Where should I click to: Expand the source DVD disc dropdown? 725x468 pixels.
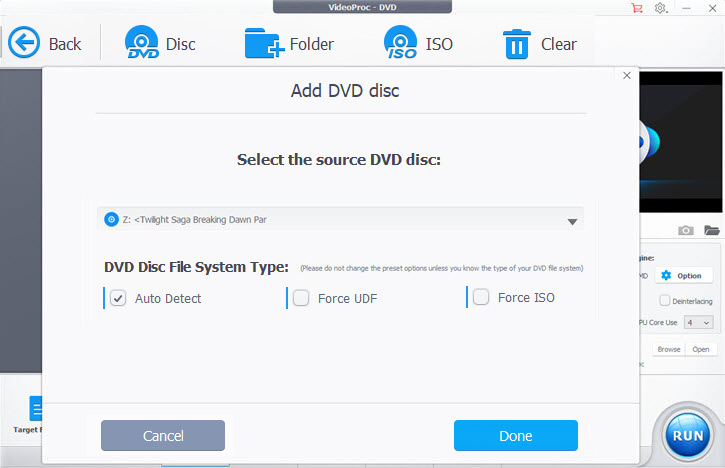pyautogui.click(x=573, y=221)
